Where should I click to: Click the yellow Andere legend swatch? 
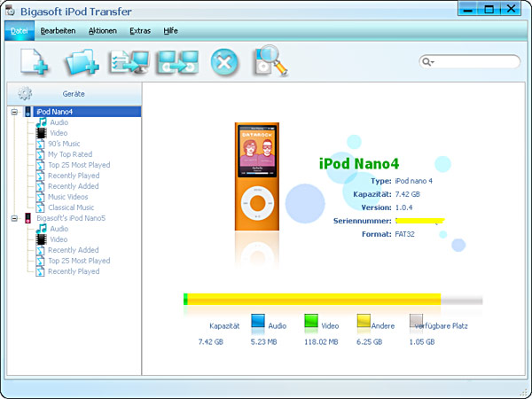(364, 320)
